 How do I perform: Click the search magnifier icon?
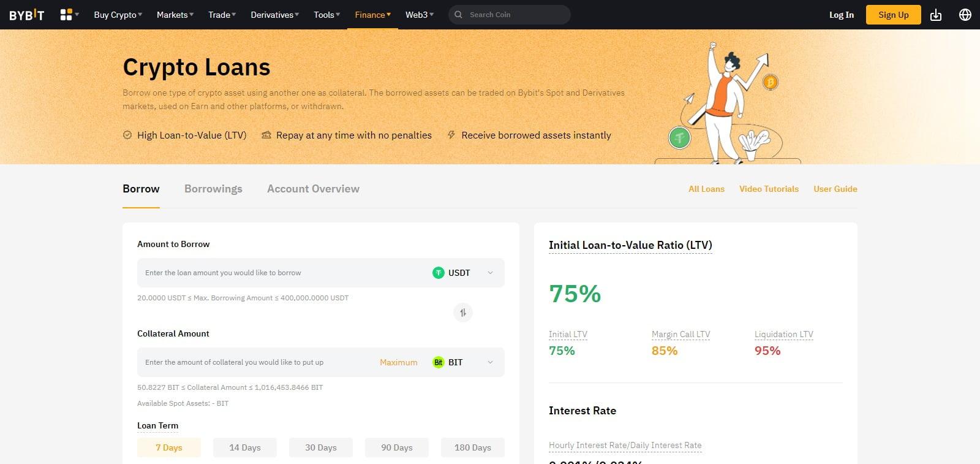pyautogui.click(x=459, y=15)
